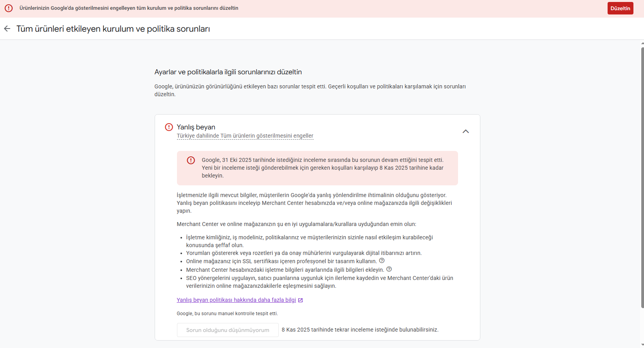The width and height of the screenshot is (644, 348).
Task: Click Sorun olduğunu düşünmüyorum button
Action: click(227, 330)
